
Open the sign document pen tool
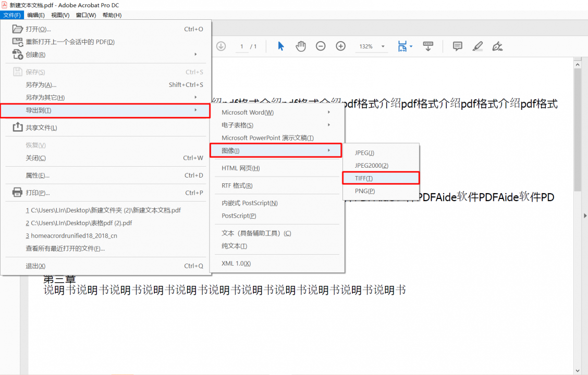[x=497, y=46]
